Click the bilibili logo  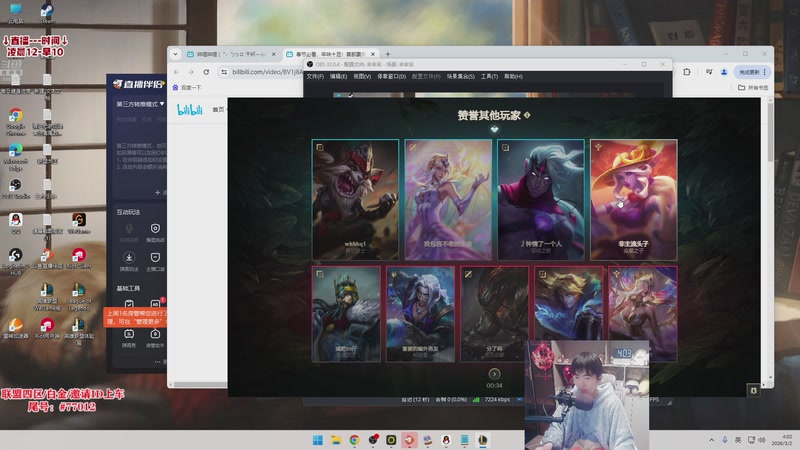coord(190,110)
